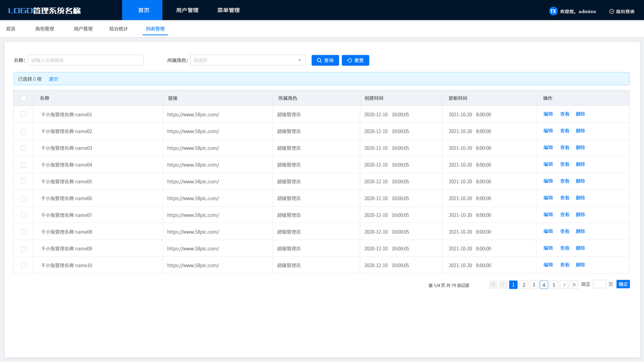The width and height of the screenshot is (644, 362).
Task: Click 千小兔管理名称 name06 cell
Action: (66, 198)
